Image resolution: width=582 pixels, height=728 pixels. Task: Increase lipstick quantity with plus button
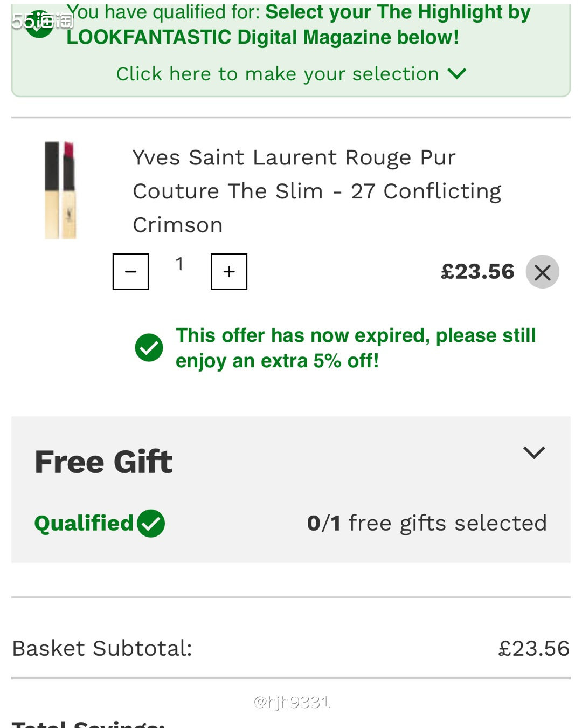point(229,272)
